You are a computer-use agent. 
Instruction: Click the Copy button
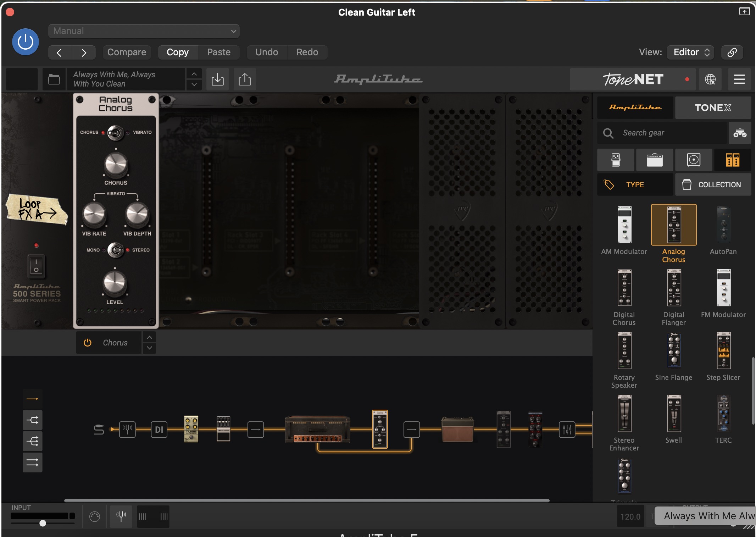coord(178,52)
